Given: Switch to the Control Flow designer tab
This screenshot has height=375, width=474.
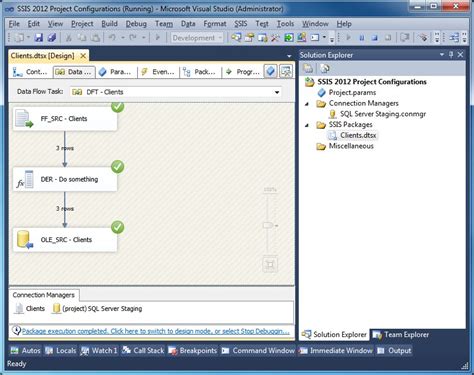Looking at the screenshot, I should point(31,72).
